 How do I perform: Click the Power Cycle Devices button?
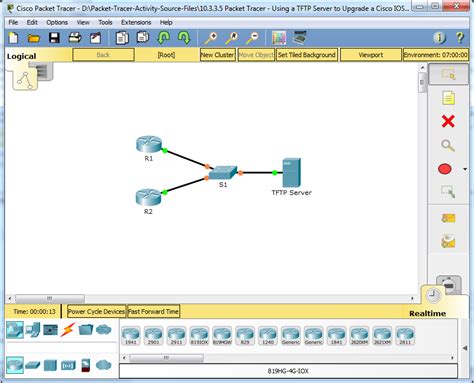(x=96, y=311)
